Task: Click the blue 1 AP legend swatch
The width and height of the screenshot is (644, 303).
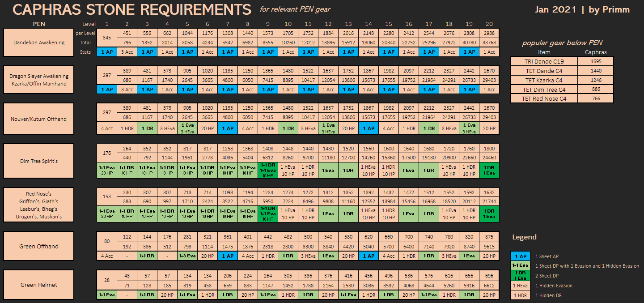Action: click(520, 256)
